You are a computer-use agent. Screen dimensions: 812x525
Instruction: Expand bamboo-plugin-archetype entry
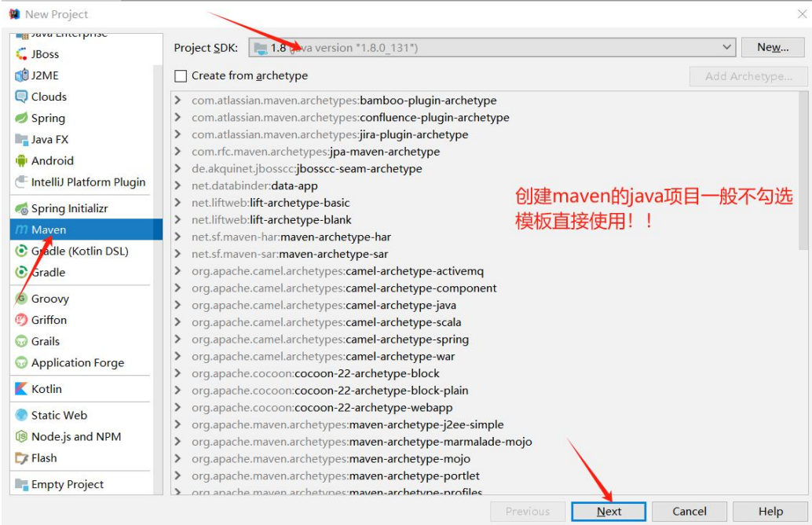pyautogui.click(x=177, y=100)
